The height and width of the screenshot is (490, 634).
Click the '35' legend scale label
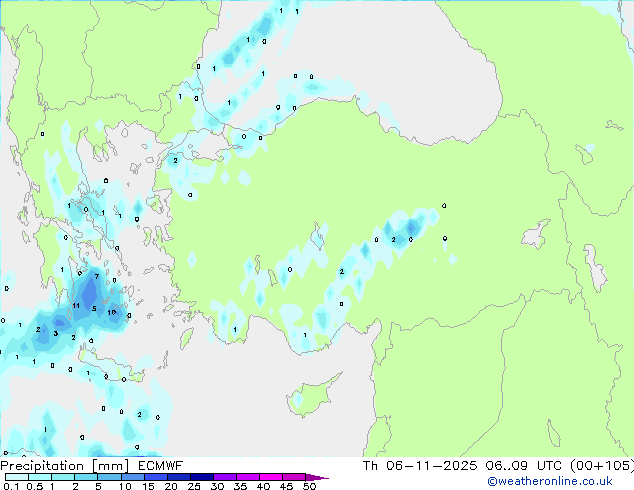240,486
